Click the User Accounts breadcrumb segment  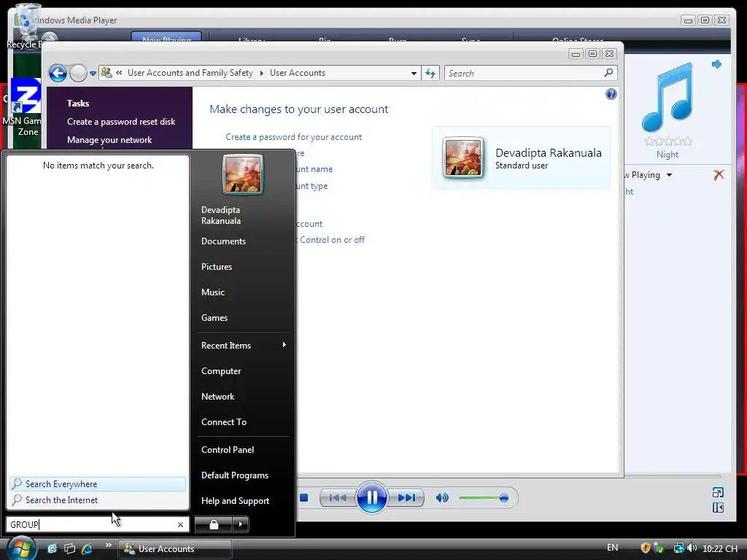(x=298, y=73)
